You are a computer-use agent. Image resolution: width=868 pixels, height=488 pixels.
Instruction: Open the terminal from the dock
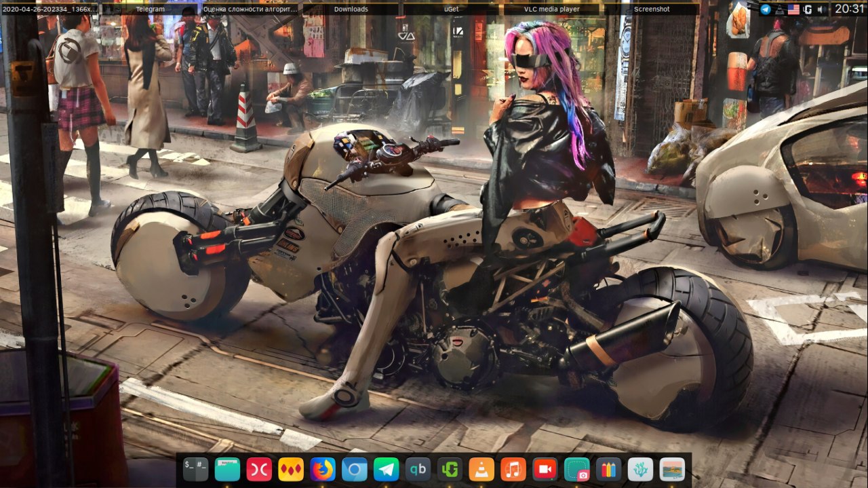coord(195,469)
